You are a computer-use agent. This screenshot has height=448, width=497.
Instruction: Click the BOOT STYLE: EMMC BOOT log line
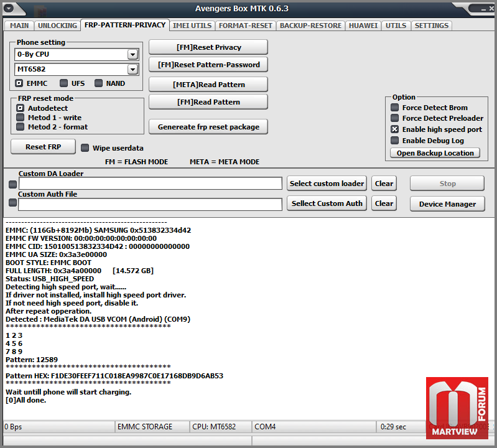click(49, 263)
